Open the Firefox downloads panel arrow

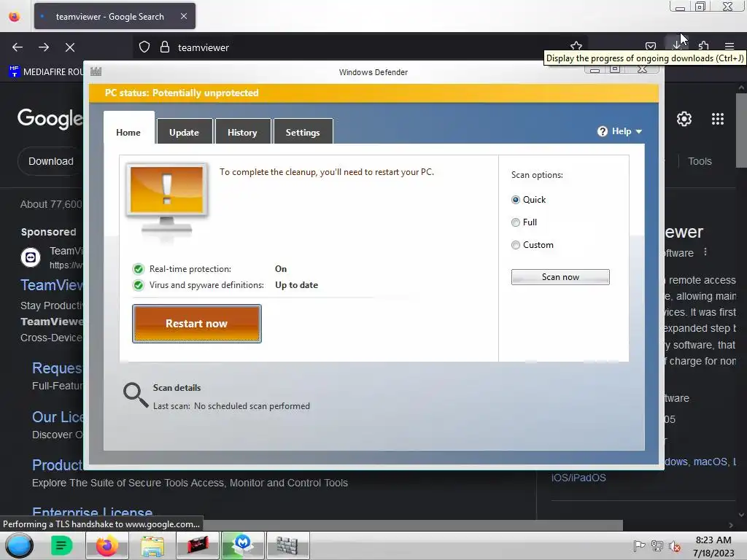click(676, 44)
